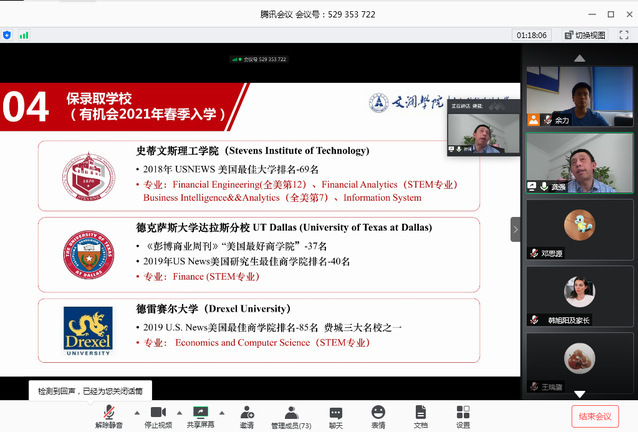Click the blue security shield icon
This screenshot has width=638, height=432.
(7, 35)
